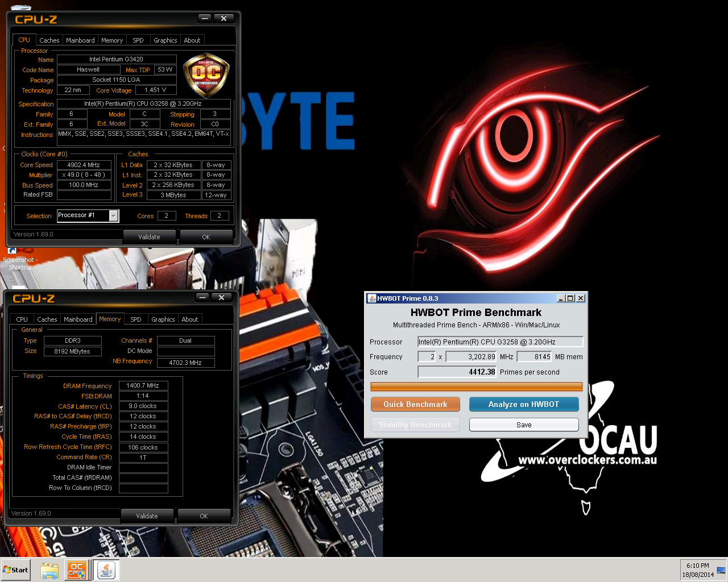
Task: Click the HWBOT Prime title bar icon
Action: (372, 298)
